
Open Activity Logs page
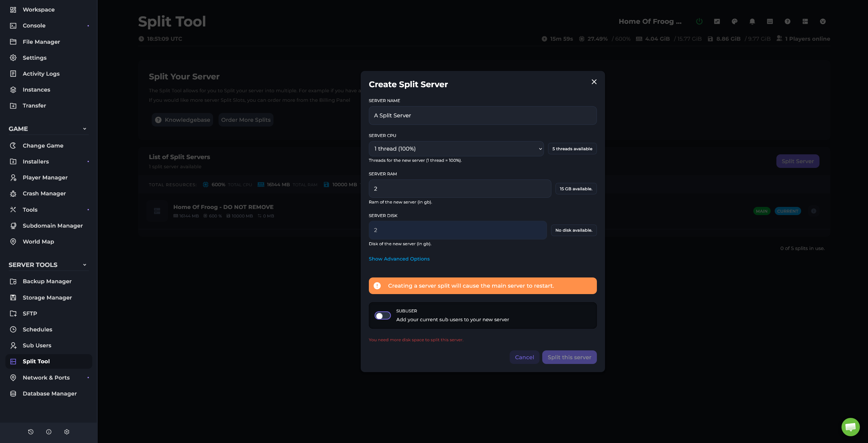tap(49, 74)
